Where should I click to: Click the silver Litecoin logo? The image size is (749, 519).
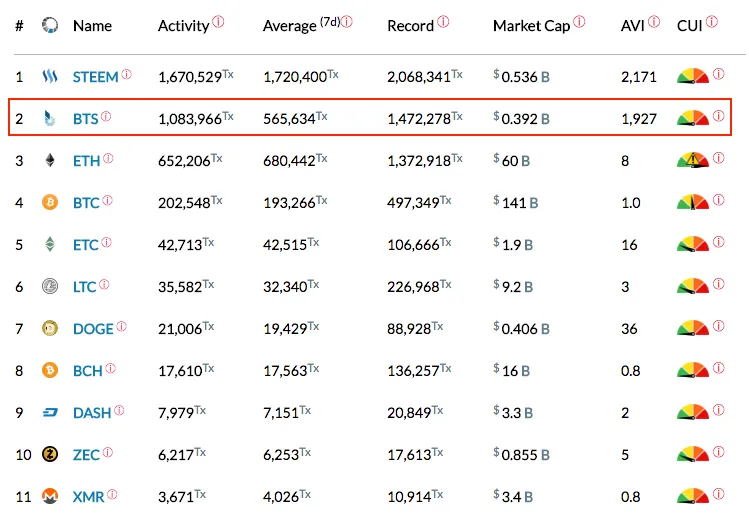50,286
